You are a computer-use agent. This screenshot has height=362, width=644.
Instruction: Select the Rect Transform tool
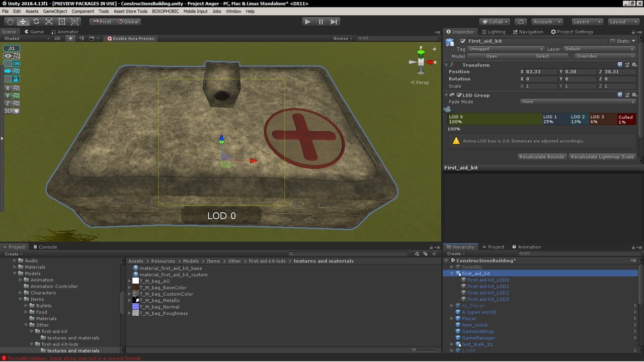click(62, 22)
